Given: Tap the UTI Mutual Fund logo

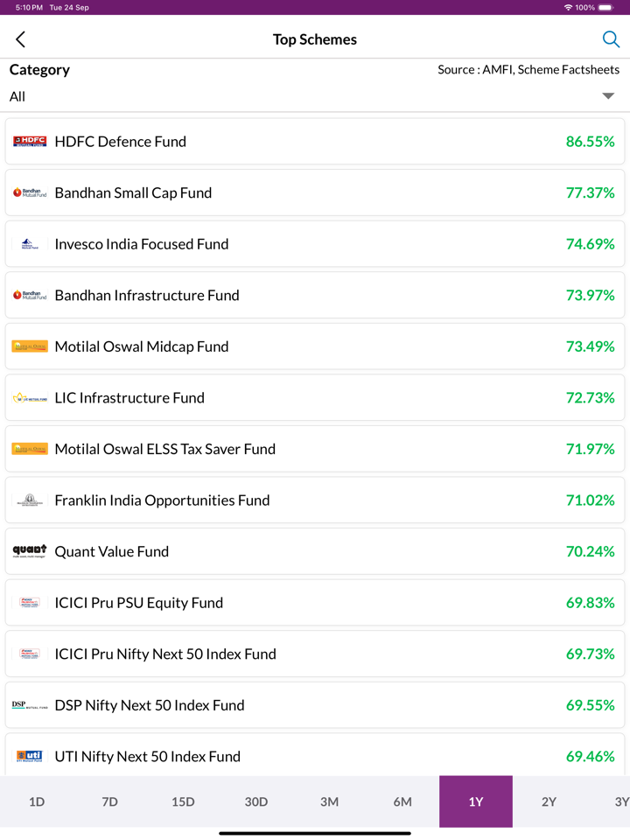Looking at the screenshot, I should click(30, 756).
